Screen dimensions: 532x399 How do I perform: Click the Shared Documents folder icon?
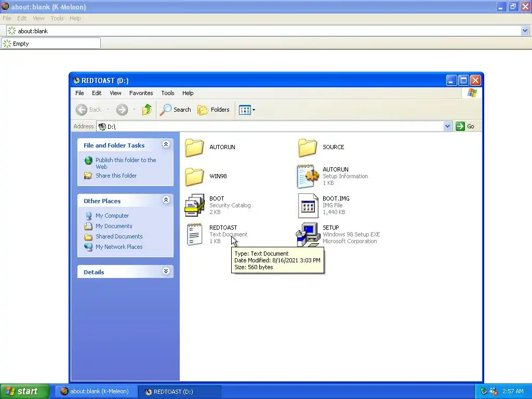88,236
